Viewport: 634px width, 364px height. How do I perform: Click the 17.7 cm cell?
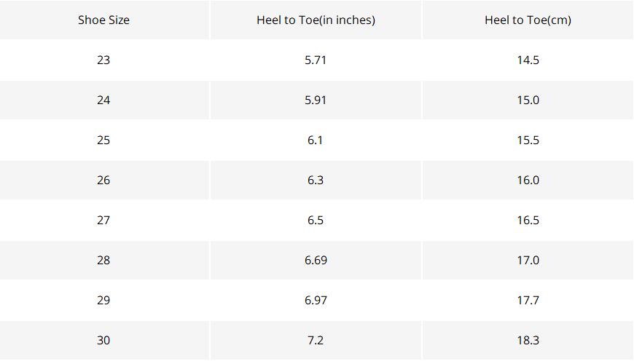(528, 300)
